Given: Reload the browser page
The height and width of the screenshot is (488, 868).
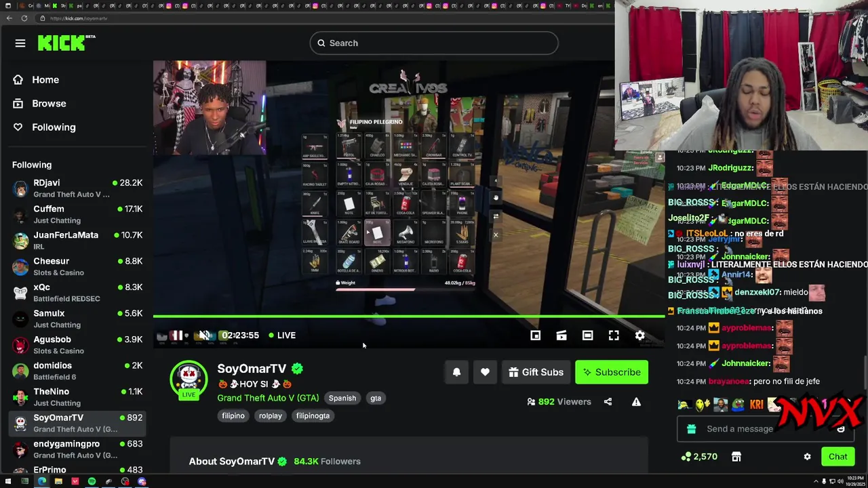Looking at the screenshot, I should coord(24,18).
